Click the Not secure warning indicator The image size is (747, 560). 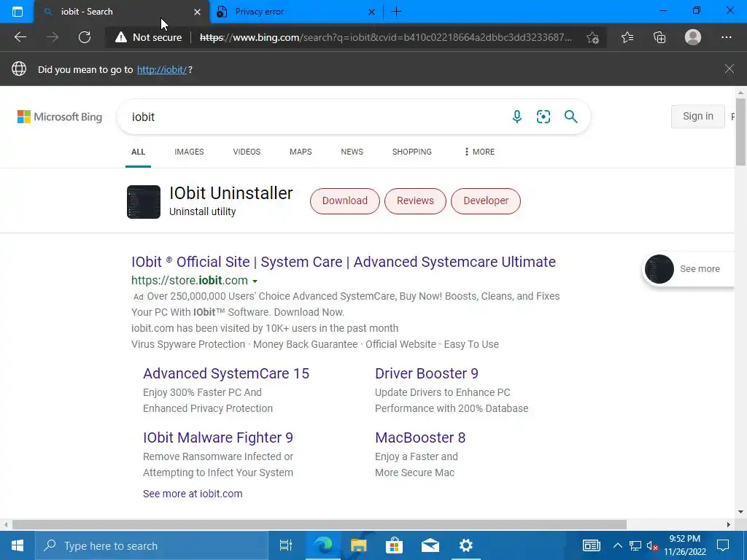[149, 37]
